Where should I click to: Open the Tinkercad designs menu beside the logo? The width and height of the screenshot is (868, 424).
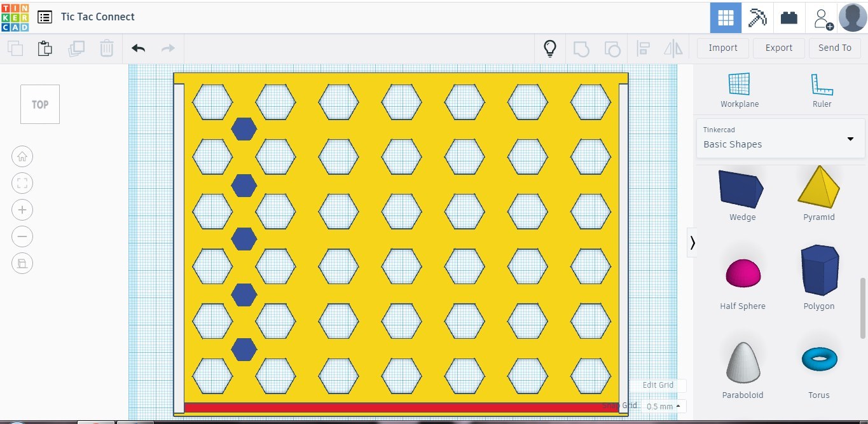pos(45,17)
